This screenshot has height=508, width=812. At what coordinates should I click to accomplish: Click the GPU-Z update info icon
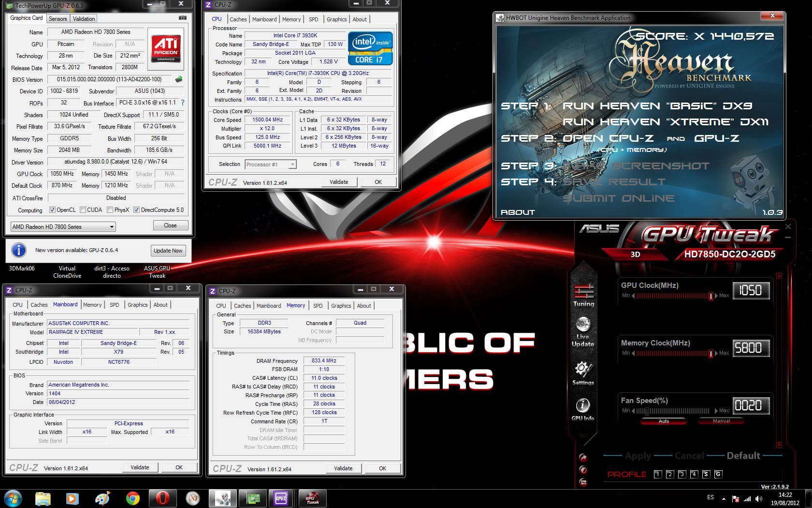click(x=19, y=250)
